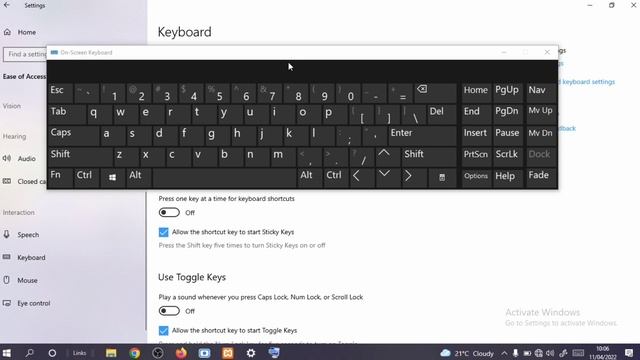Click Help key on on-screen keyboard

point(507,177)
